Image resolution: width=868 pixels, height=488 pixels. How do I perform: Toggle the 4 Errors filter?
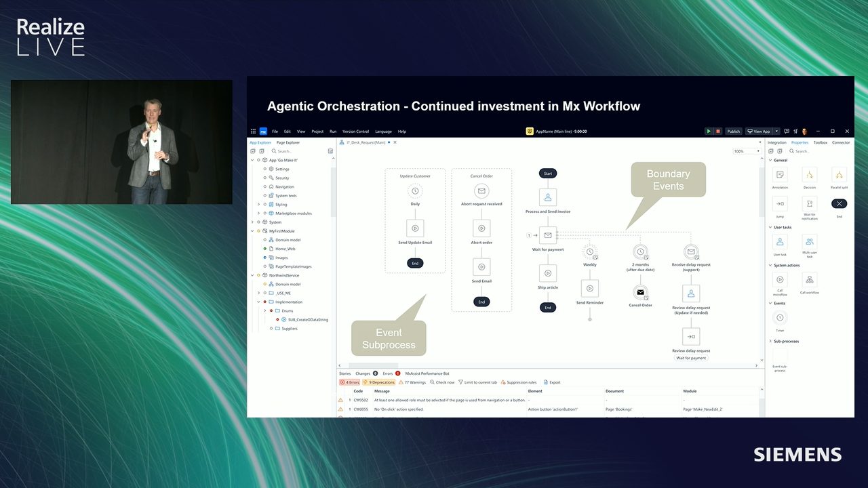(350, 382)
